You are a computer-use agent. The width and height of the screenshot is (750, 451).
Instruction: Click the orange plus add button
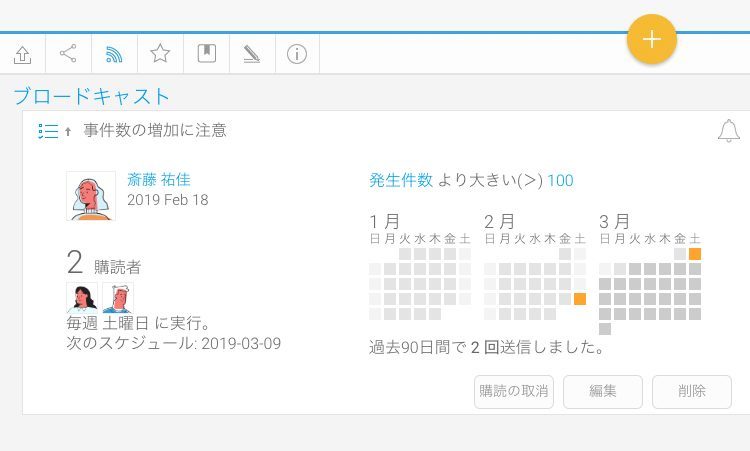pyautogui.click(x=651, y=40)
